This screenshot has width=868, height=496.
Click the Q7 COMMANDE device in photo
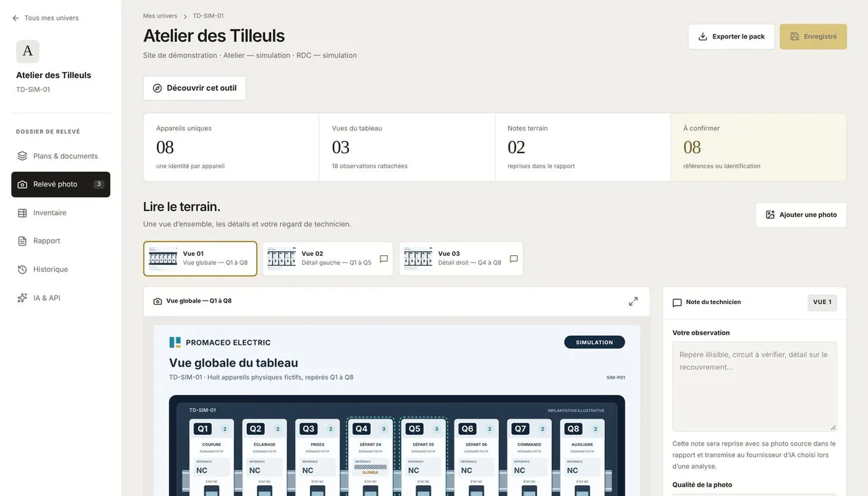pos(529,458)
